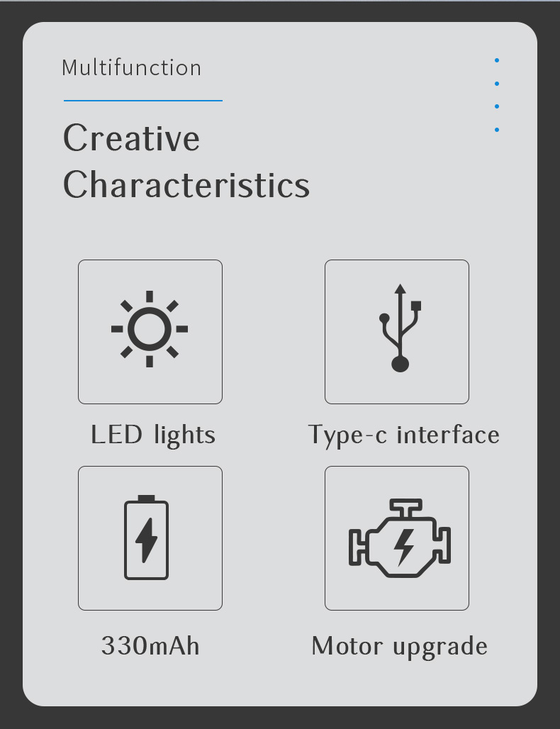Click the lightning bolt inside battery

[147, 540]
